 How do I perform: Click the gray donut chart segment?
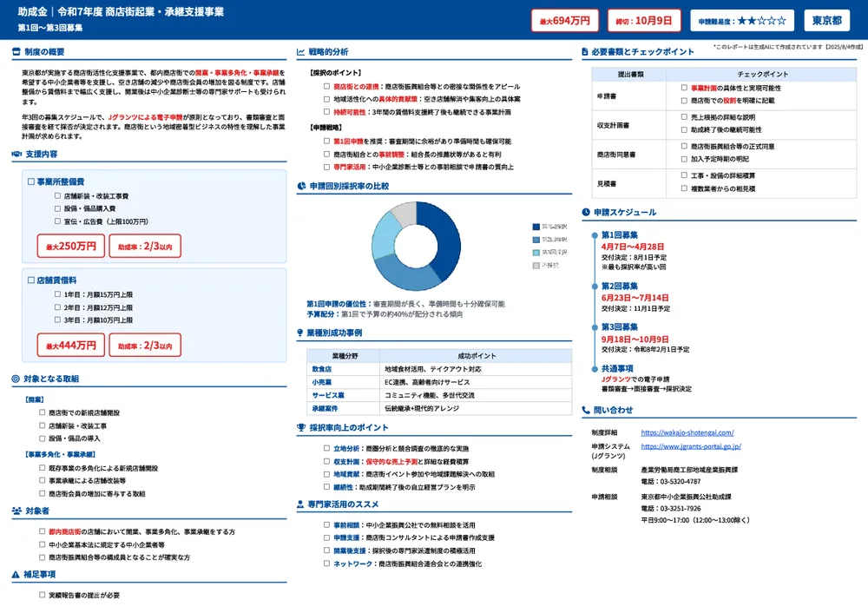tap(406, 214)
